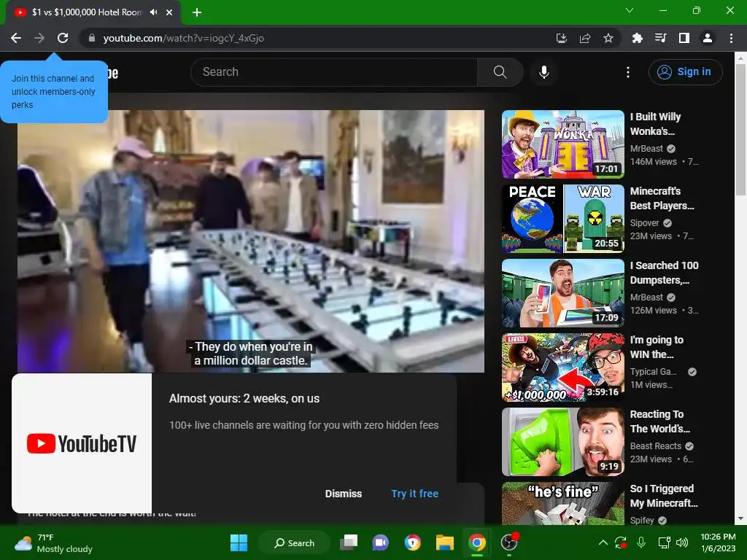Install app icon in the address bar
The height and width of the screenshot is (560, 747).
coord(562,38)
